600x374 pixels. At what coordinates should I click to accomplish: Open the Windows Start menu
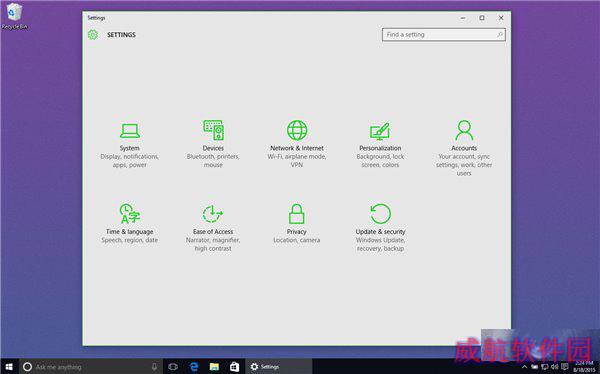[9, 367]
